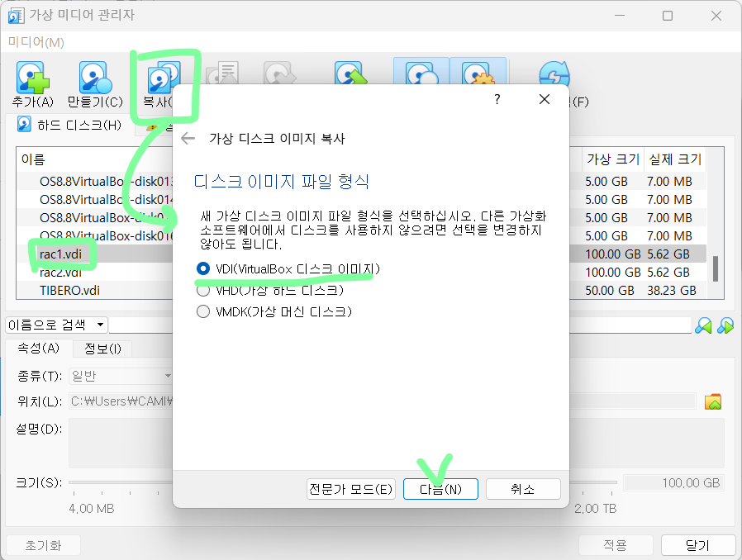The height and width of the screenshot is (560, 742).
Task: Open the 이름으로 검색 dropdown
Action: point(56,325)
